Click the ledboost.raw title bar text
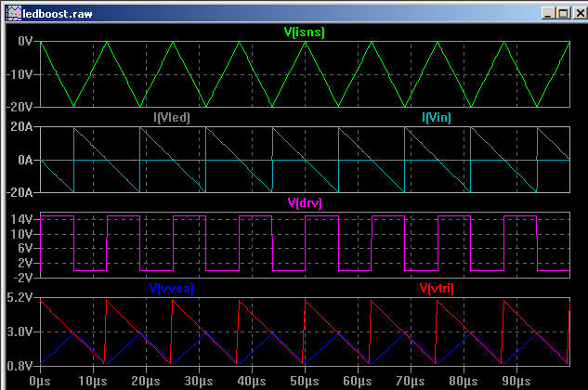 click(x=56, y=12)
